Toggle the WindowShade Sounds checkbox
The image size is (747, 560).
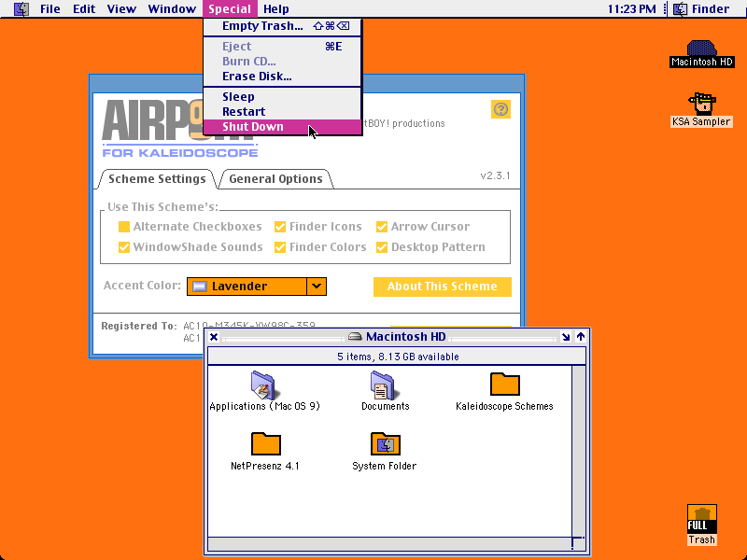point(124,247)
